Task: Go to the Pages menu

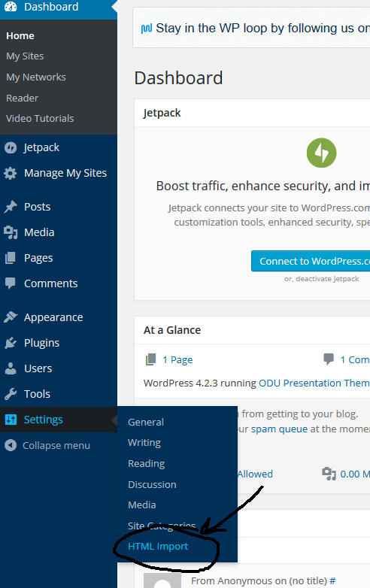Action: (38, 258)
